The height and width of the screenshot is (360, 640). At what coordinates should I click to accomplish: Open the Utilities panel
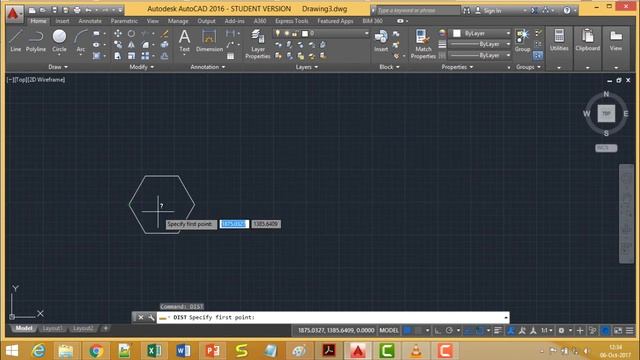(x=559, y=41)
